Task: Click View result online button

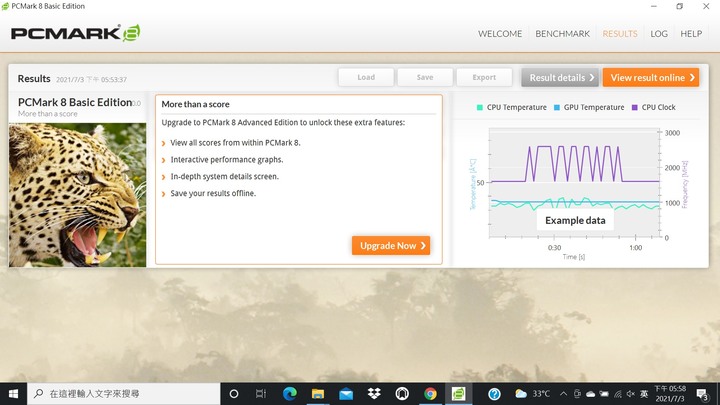Action: coord(651,78)
